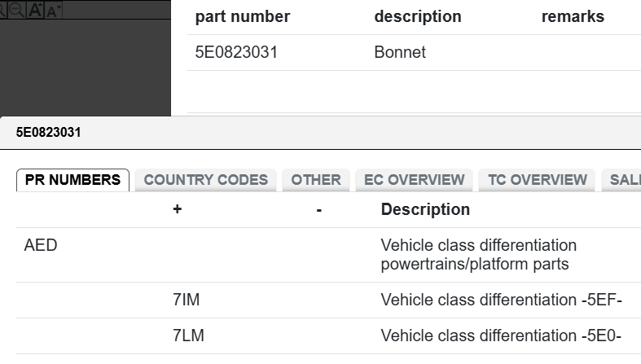Open the EC OVERVIEW tab
Viewport: 641px width, 364px height.
pyautogui.click(x=414, y=180)
